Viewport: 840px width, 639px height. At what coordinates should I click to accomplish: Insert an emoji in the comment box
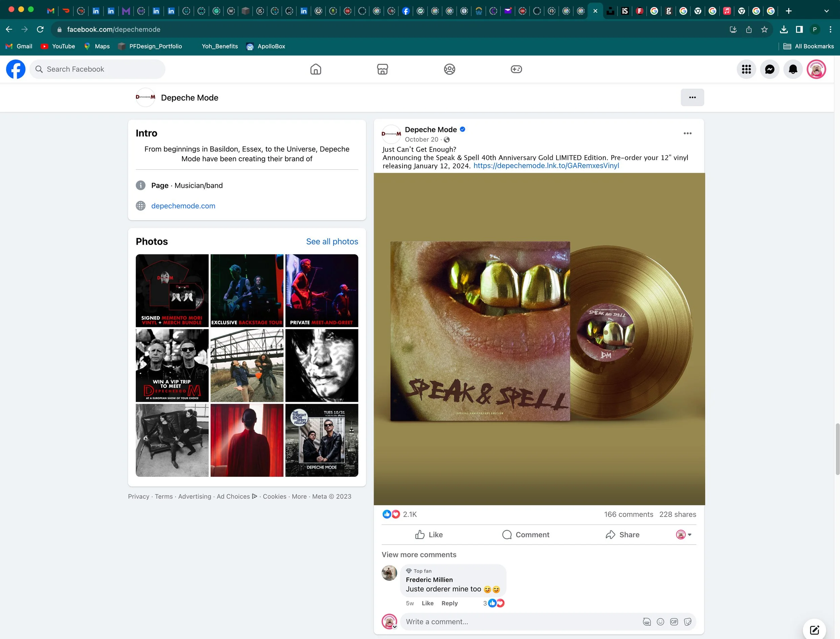(661, 622)
